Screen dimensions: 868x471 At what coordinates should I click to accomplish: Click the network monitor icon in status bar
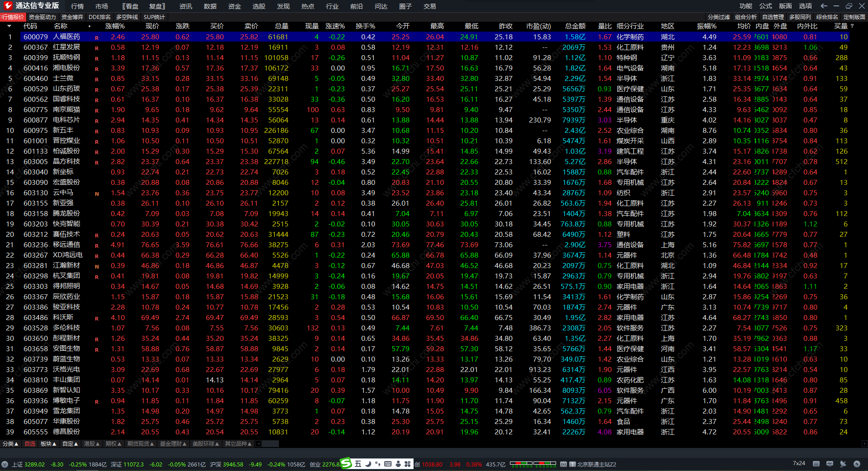[x=830, y=464]
